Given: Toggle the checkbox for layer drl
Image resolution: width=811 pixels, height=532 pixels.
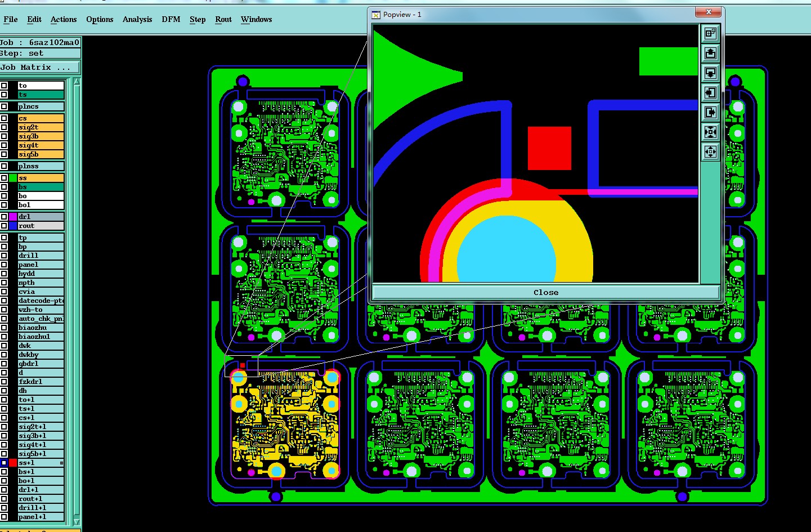Looking at the screenshot, I should [4, 217].
